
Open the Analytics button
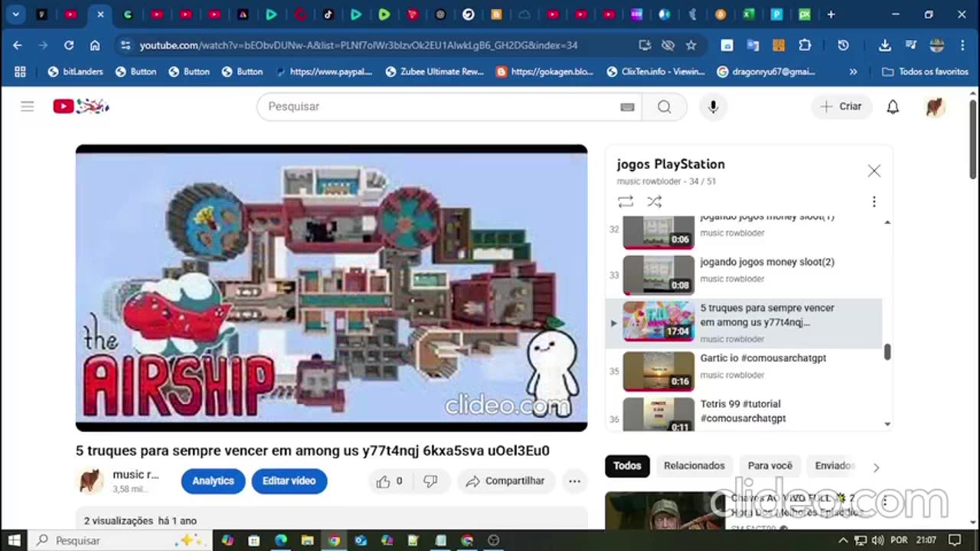[213, 481]
